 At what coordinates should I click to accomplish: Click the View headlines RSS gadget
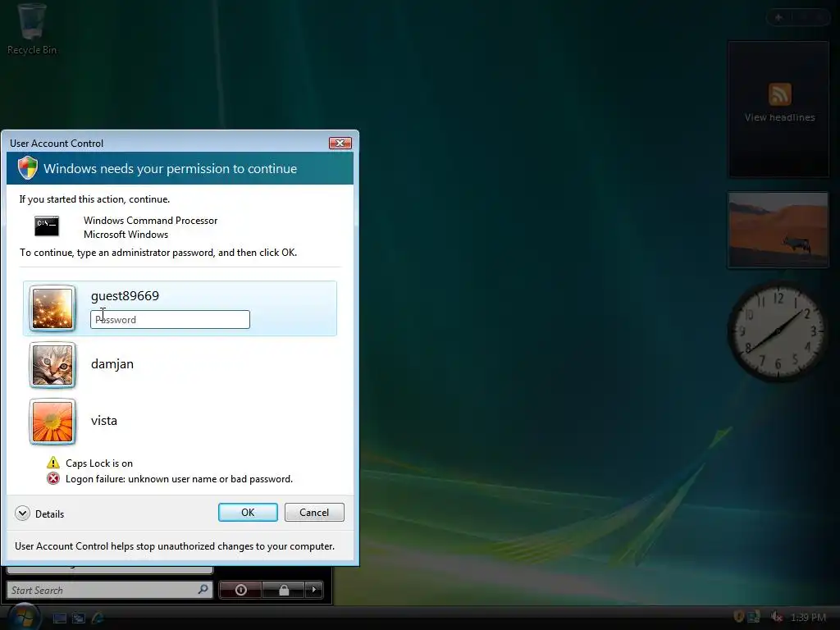(779, 109)
